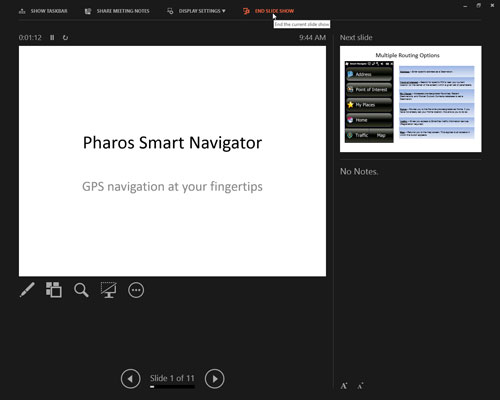Click the No Notes text area
Image resolution: width=500 pixels, height=400 pixels.
tap(359, 171)
